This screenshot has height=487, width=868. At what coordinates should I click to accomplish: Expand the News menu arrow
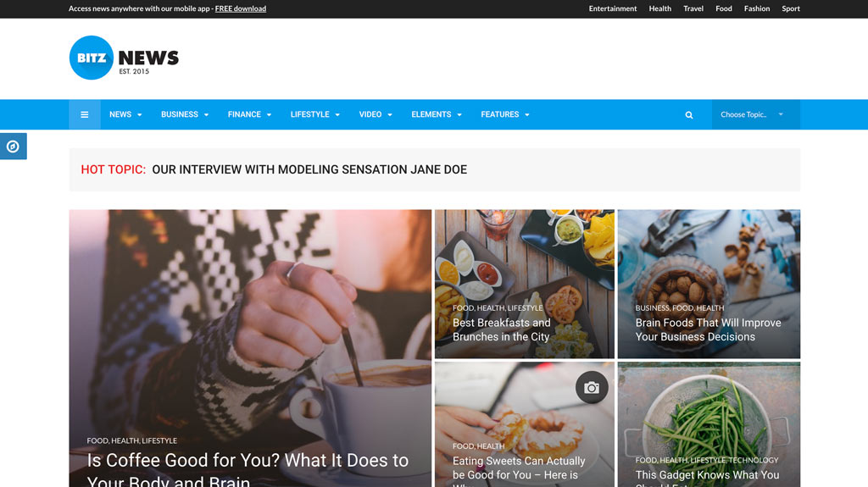pos(140,114)
